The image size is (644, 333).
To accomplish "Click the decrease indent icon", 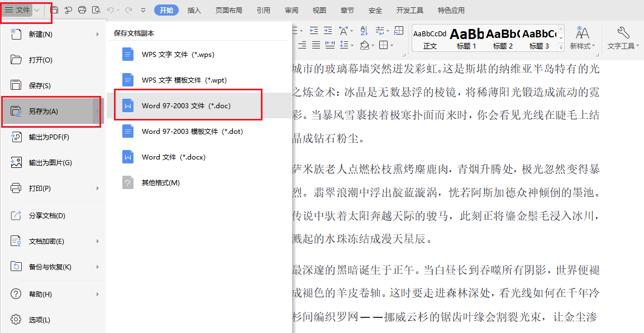I will click(x=315, y=31).
